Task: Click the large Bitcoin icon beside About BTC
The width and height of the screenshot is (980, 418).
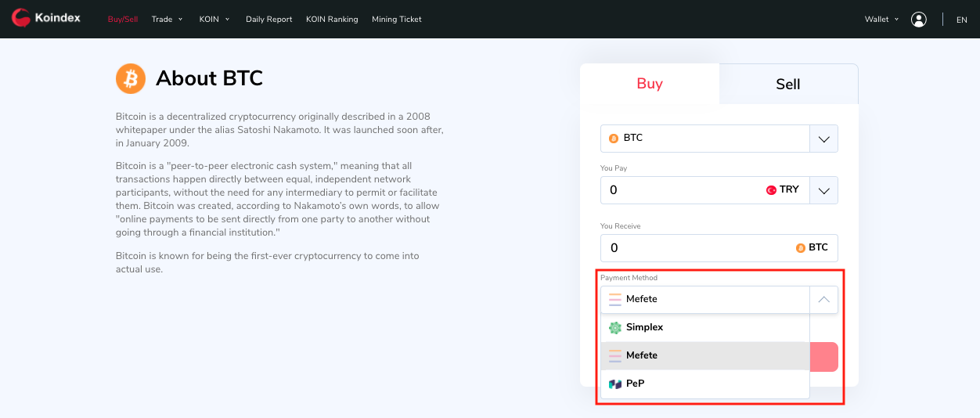Action: (131, 78)
